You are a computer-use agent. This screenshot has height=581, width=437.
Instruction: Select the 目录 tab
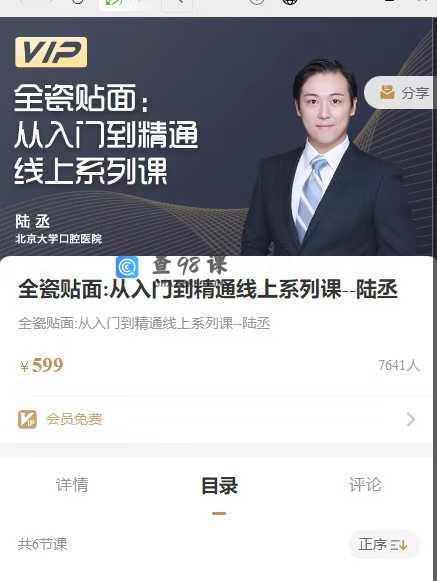pos(219,486)
